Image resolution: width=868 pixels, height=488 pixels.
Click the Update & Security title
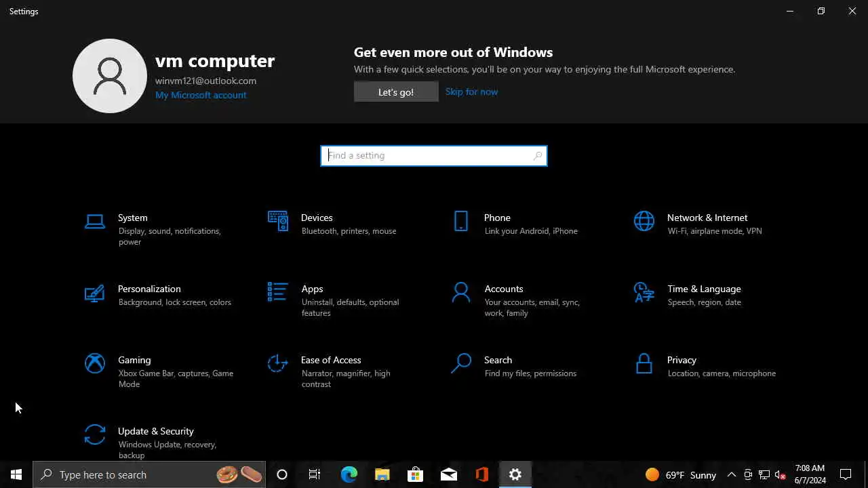(x=156, y=431)
